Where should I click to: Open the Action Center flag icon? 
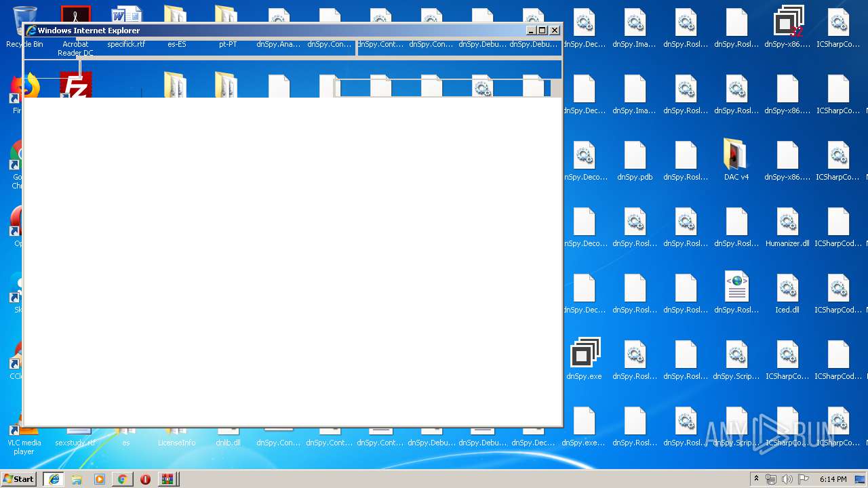(x=804, y=479)
